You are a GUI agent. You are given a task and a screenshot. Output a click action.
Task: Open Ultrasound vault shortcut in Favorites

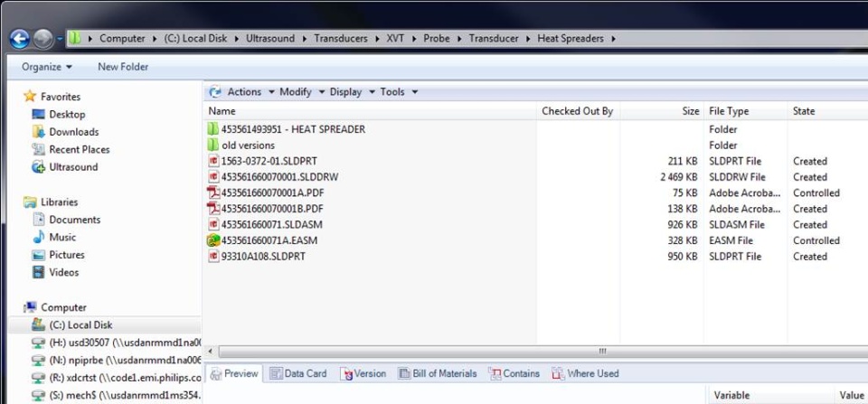click(x=73, y=166)
